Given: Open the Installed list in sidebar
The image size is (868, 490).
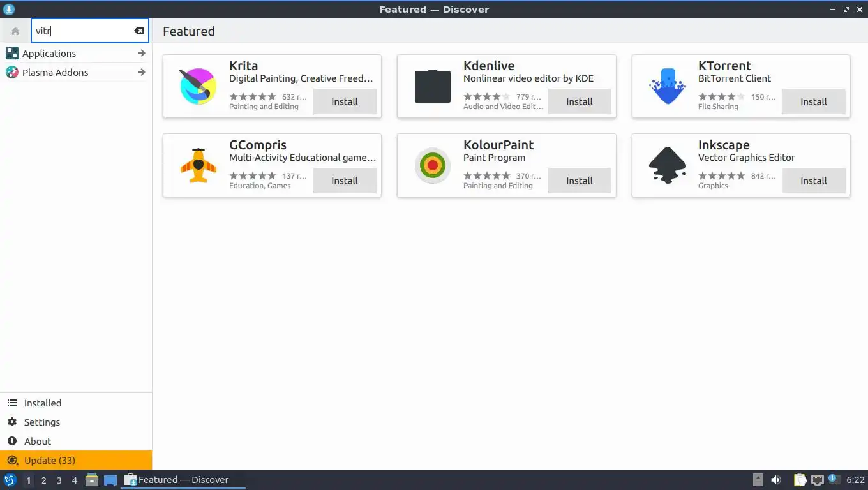Looking at the screenshot, I should point(76,403).
